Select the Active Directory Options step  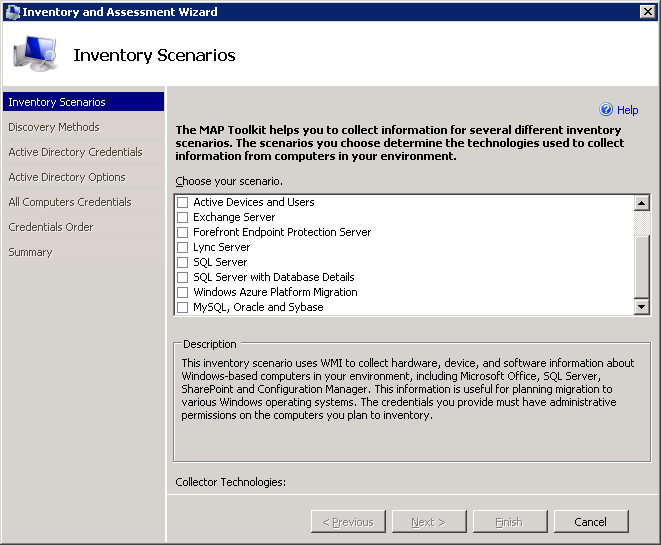[67, 177]
